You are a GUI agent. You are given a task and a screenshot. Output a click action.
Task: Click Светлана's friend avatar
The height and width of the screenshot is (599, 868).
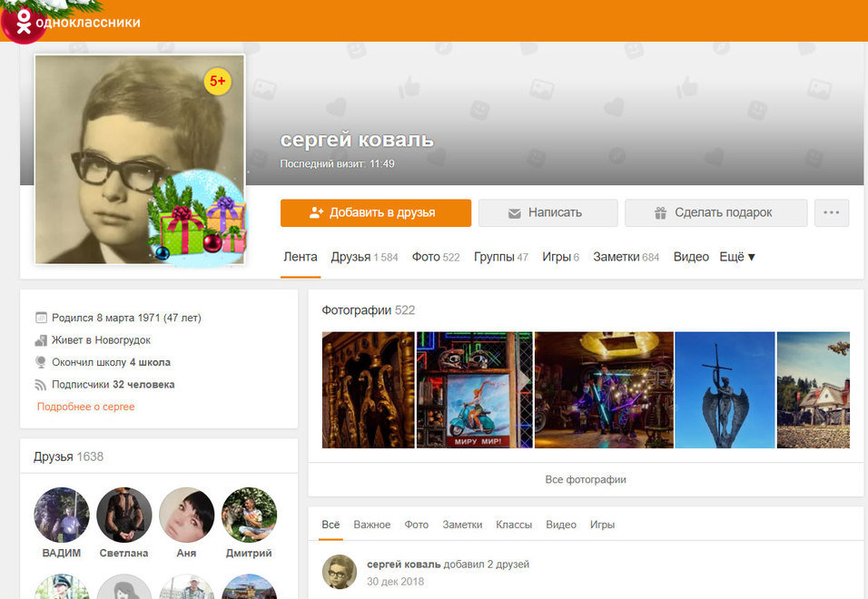click(124, 516)
